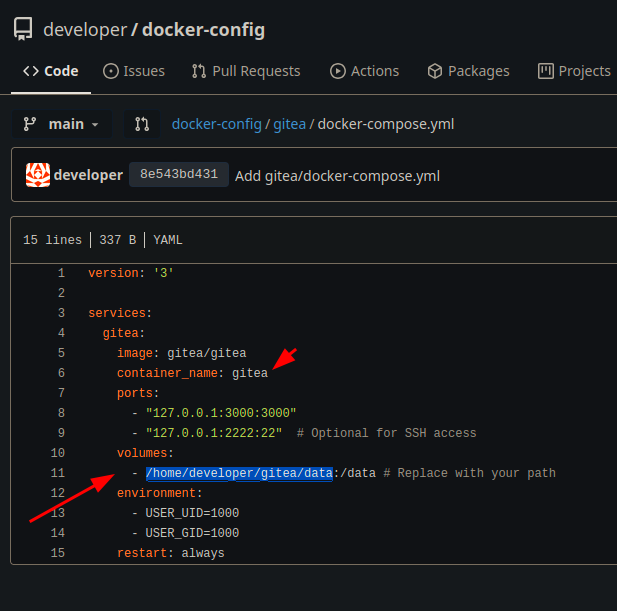
Task: Click 'container_name' key text
Action: (167, 373)
